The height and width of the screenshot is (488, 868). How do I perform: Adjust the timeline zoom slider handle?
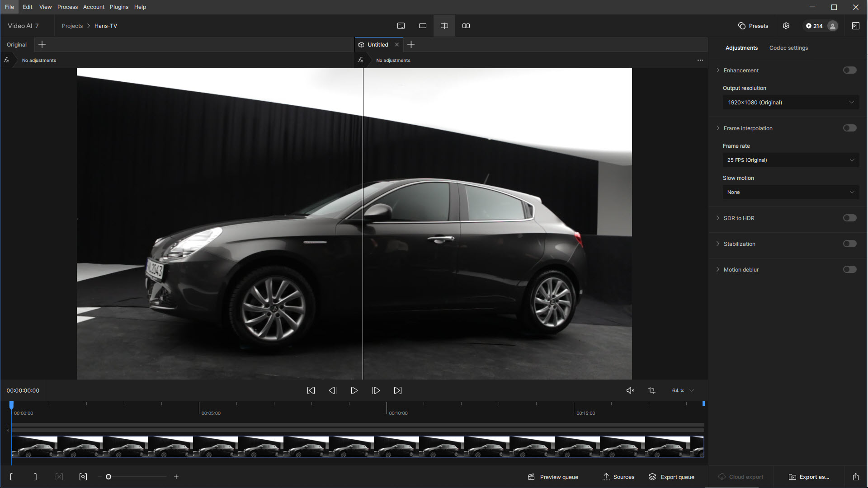[x=108, y=477]
